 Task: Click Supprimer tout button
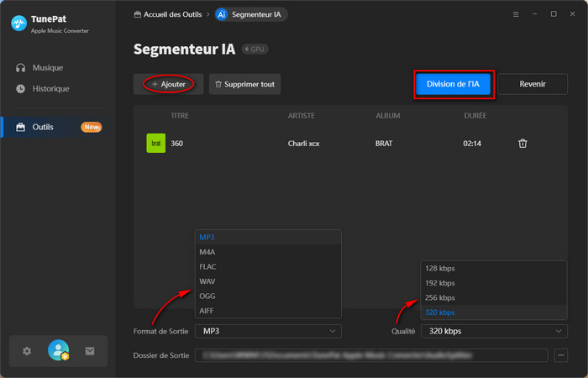[245, 84]
